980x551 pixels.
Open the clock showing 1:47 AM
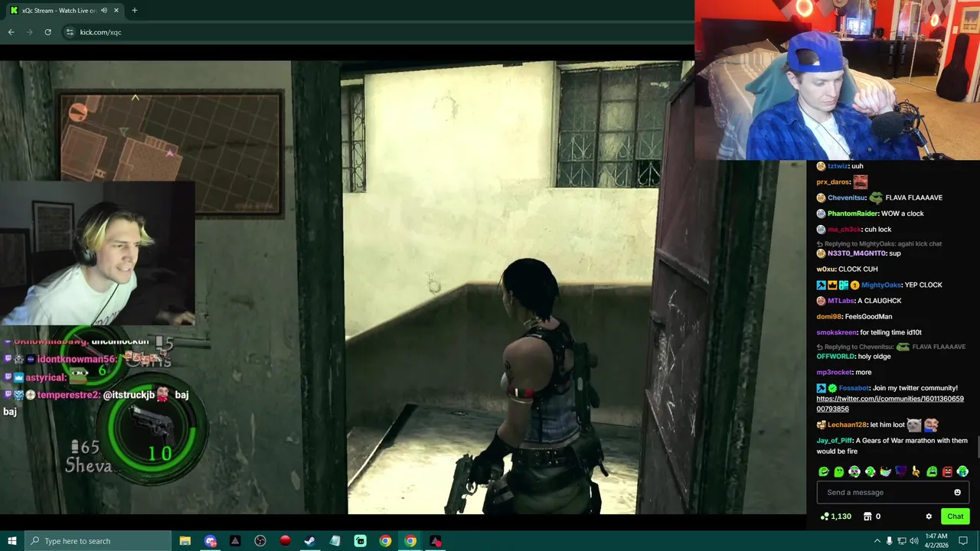(x=936, y=541)
